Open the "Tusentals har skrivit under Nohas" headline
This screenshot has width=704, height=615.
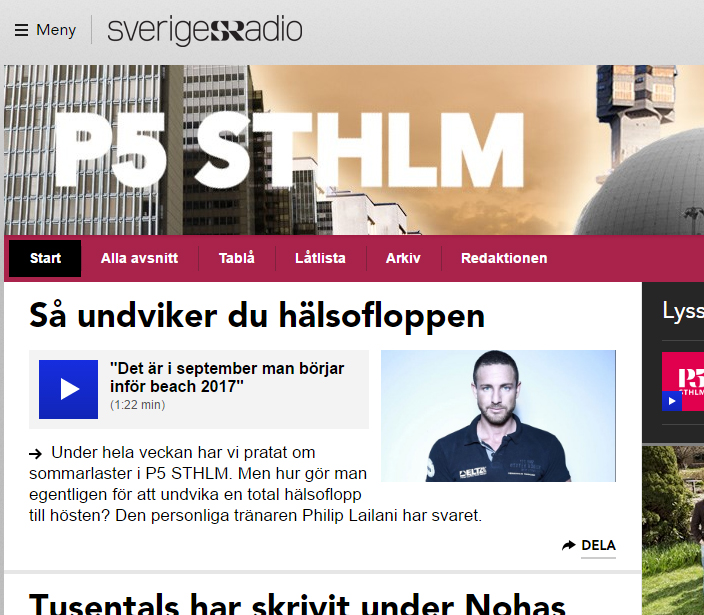pos(297,603)
